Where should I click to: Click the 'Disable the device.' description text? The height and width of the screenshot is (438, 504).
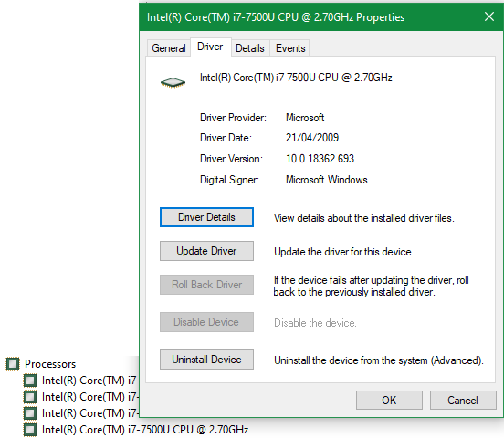coord(315,323)
